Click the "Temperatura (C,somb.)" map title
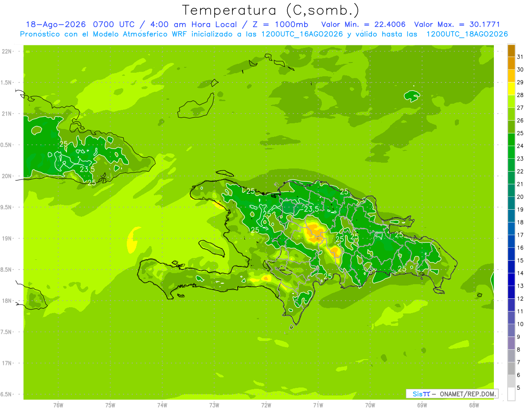 (270, 10)
